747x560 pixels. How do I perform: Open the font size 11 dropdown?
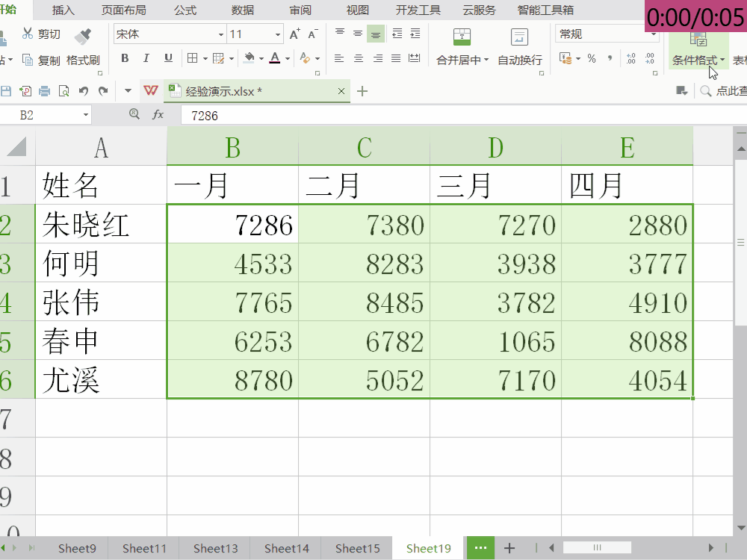(278, 34)
